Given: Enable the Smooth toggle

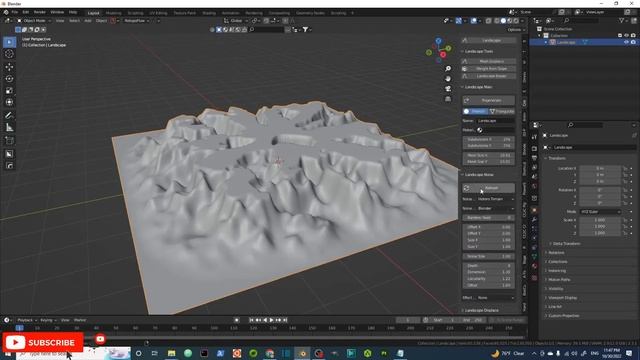Looking at the screenshot, I should pyautogui.click(x=476, y=111).
